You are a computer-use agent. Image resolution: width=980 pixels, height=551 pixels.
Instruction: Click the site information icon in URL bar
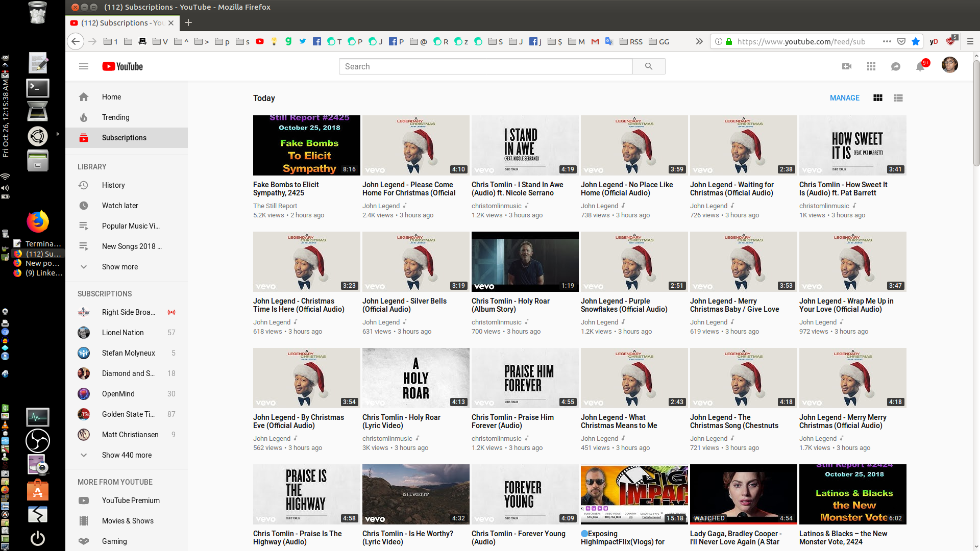click(x=718, y=41)
